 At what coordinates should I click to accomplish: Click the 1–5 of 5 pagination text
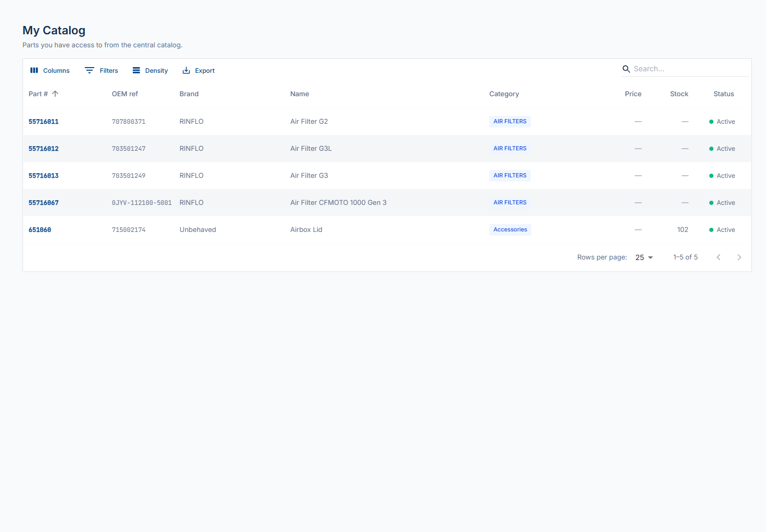[x=685, y=257]
